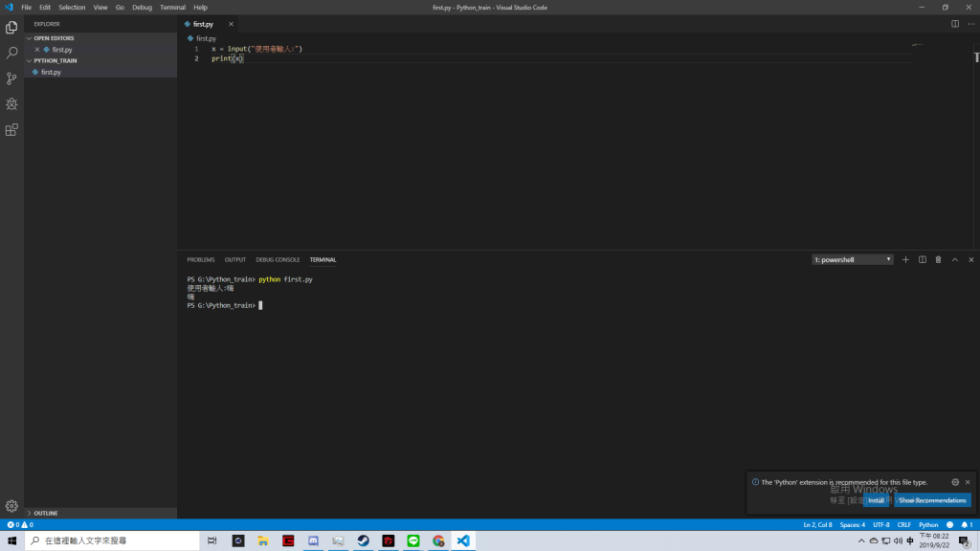Show hidden system tray icons
980x551 pixels.
click(x=861, y=541)
